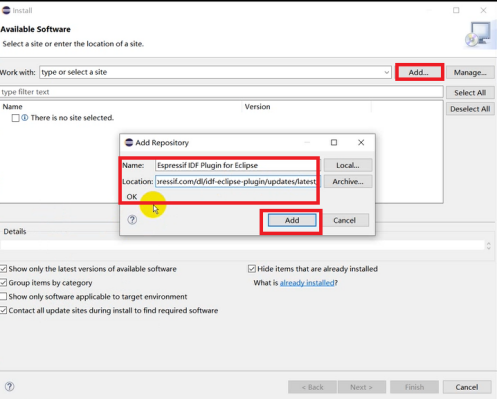This screenshot has width=498, height=400.
Task: Click the help icon in Add Repository dialog
Action: click(x=132, y=220)
